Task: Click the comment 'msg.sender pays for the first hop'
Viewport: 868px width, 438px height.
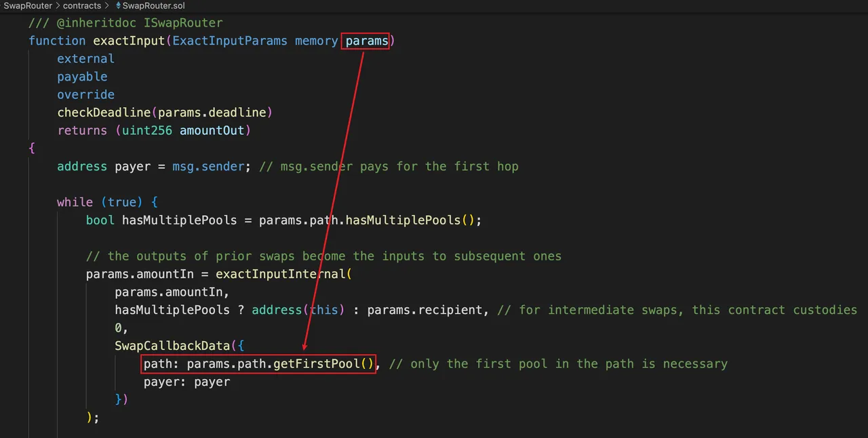Action: pos(389,166)
